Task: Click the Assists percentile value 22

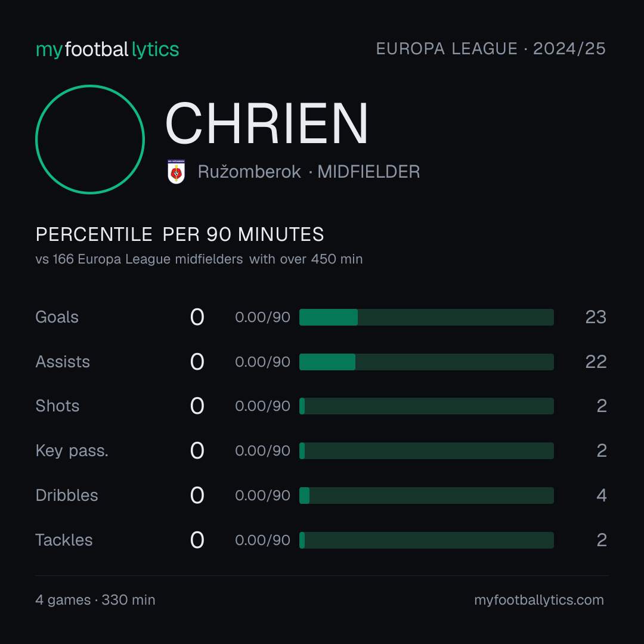Action: click(x=596, y=362)
